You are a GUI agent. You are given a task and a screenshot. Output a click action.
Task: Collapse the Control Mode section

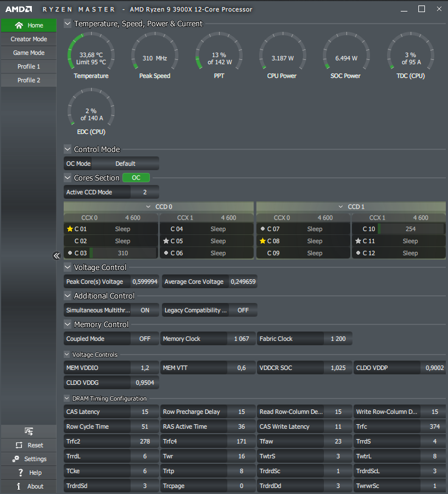[x=68, y=149]
